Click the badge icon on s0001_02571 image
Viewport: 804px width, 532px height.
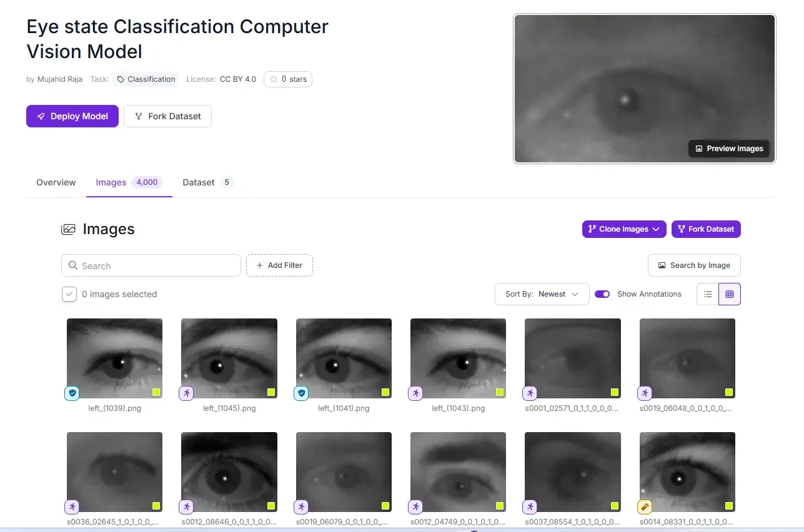[530, 393]
